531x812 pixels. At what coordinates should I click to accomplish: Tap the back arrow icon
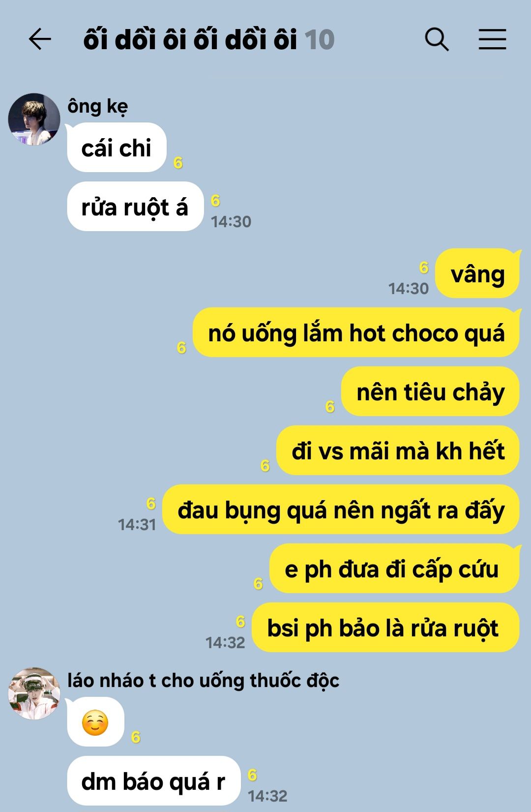click(x=40, y=39)
